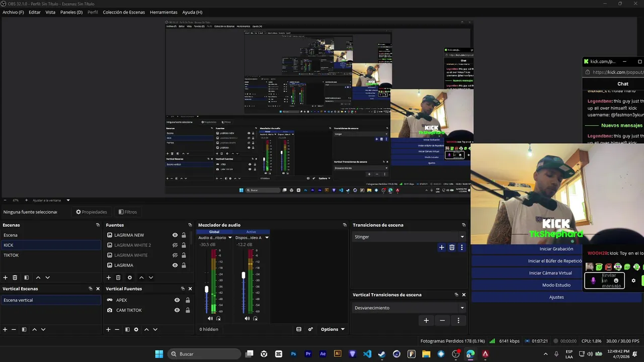The width and height of the screenshot is (644, 362).
Task: Toggle visibility of LAGRIMA NEW source
Action: point(175,235)
